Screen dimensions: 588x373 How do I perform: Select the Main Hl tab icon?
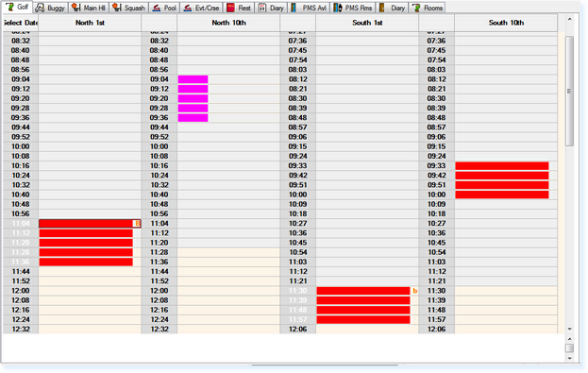[x=76, y=8]
